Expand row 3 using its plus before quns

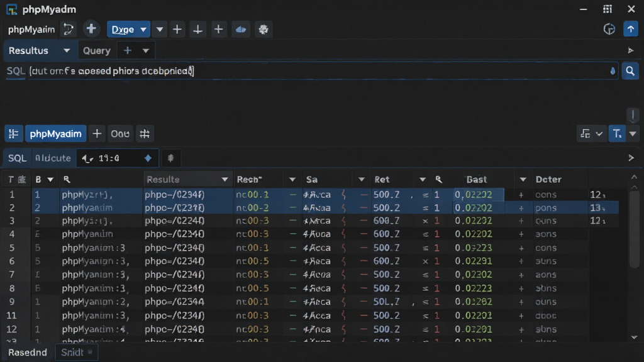(521, 221)
